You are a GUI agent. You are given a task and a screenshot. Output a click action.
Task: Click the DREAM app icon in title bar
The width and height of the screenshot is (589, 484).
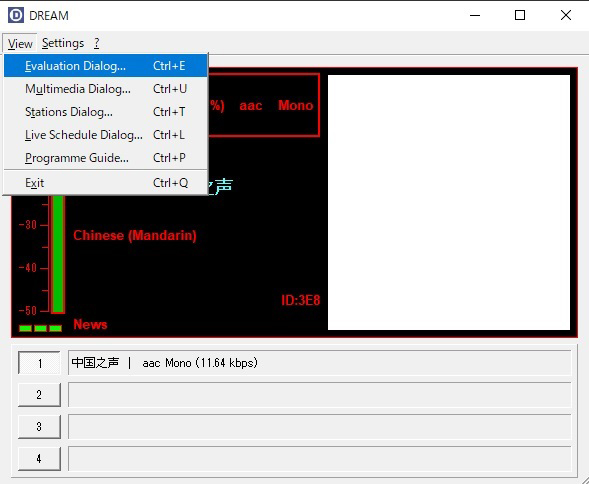coord(16,15)
